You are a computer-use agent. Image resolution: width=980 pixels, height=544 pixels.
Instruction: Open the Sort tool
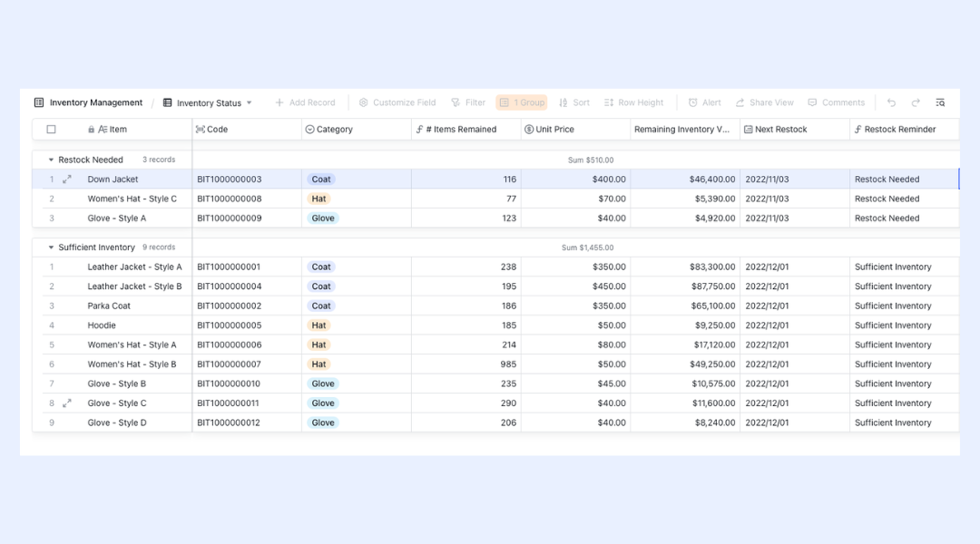(574, 102)
